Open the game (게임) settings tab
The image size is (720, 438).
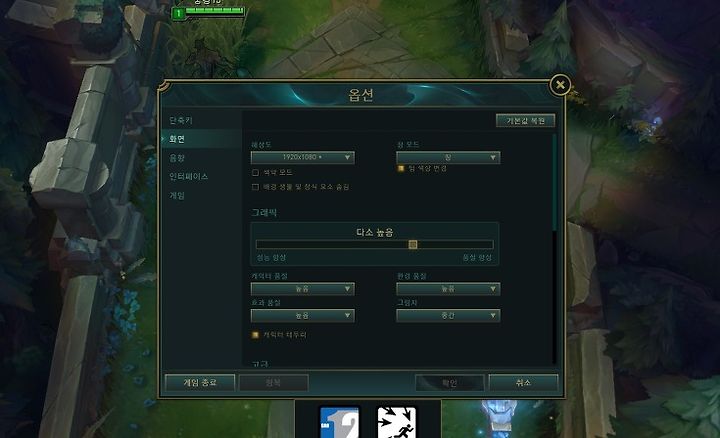coord(177,195)
